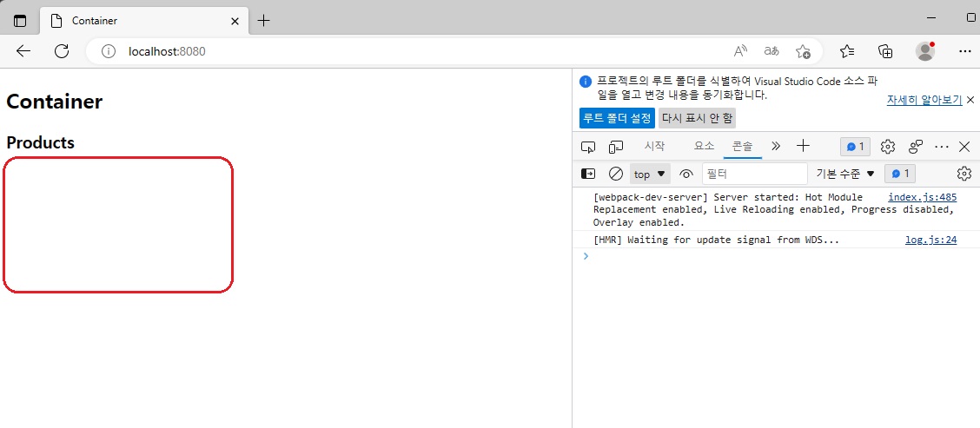Toggle the console sidebar

[588, 174]
